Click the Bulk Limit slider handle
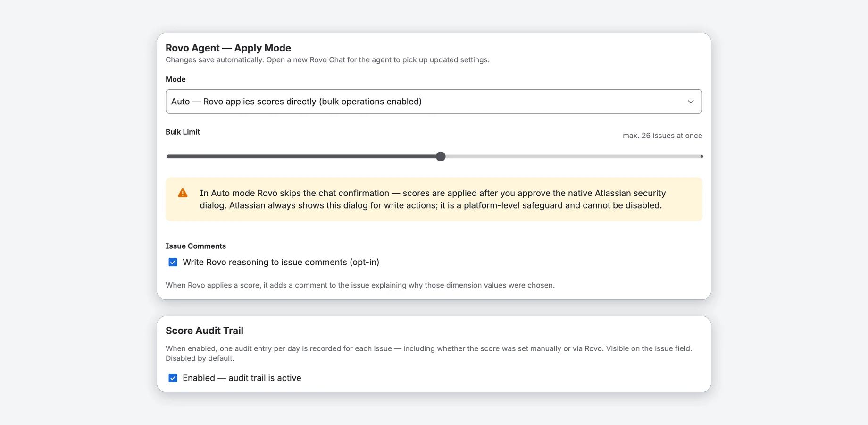 pos(441,156)
